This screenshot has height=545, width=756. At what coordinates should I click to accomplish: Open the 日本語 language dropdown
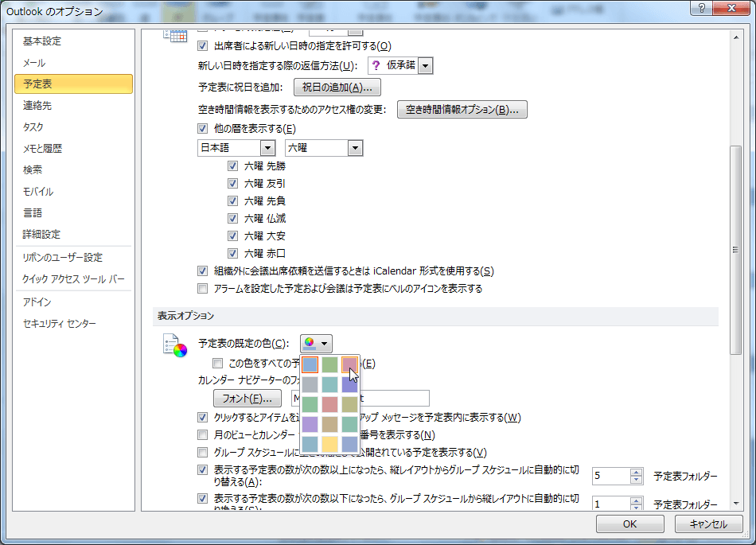pos(267,148)
